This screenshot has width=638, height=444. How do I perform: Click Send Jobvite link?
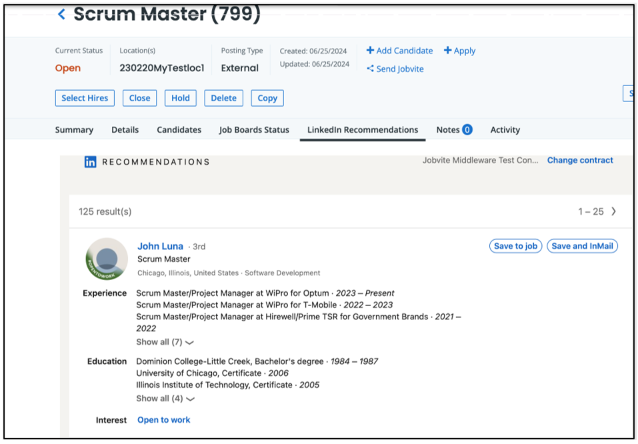click(395, 69)
